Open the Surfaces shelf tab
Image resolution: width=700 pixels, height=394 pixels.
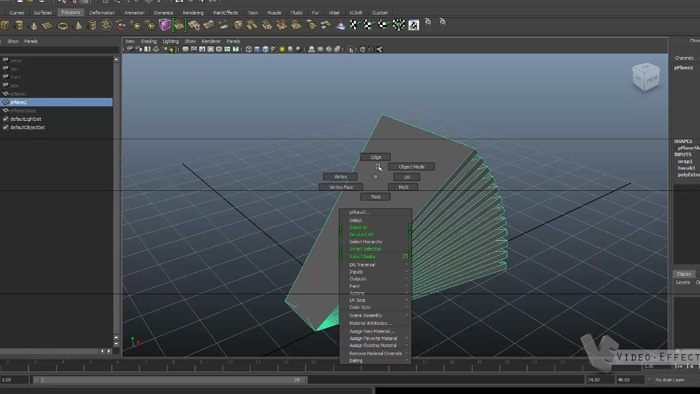(43, 12)
